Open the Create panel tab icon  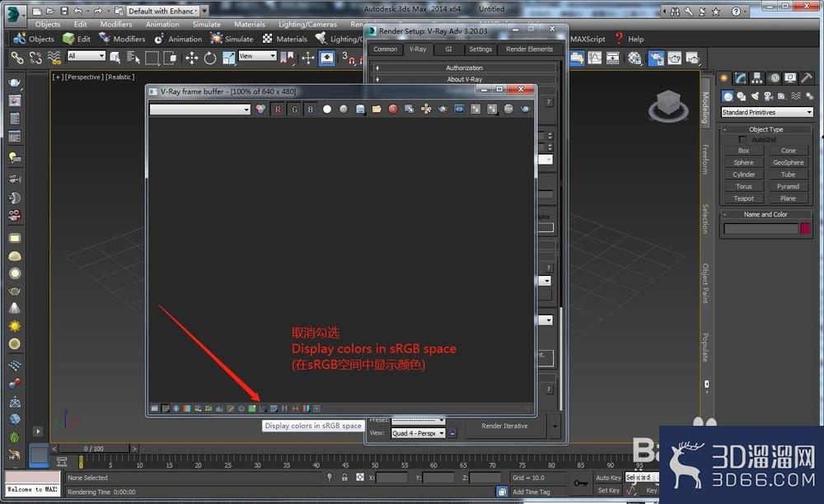tap(724, 78)
